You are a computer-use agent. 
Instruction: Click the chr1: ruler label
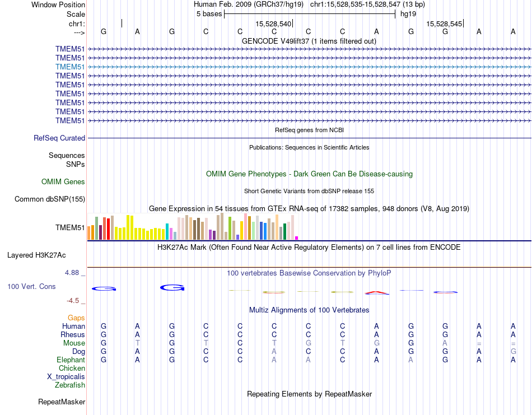point(77,24)
